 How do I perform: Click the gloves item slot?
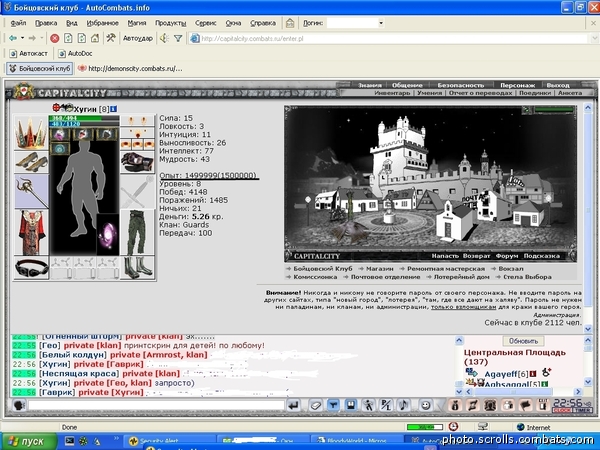137,162
